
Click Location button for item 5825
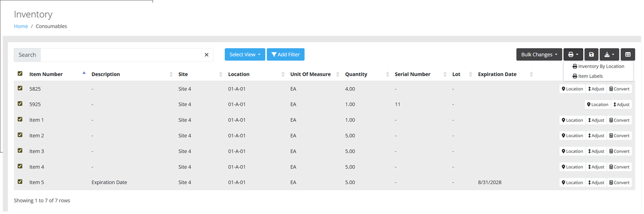coord(572,89)
